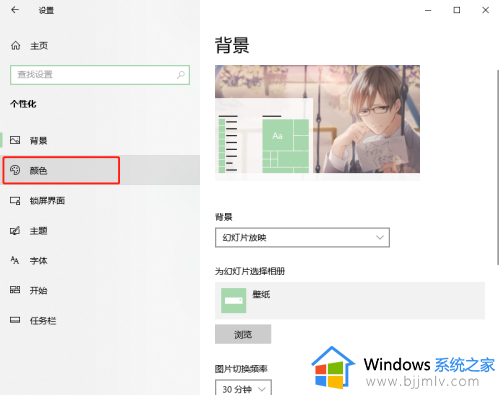The width and height of the screenshot is (500, 395).
Task: Select the 壁纸 album entry
Action: pos(350,300)
